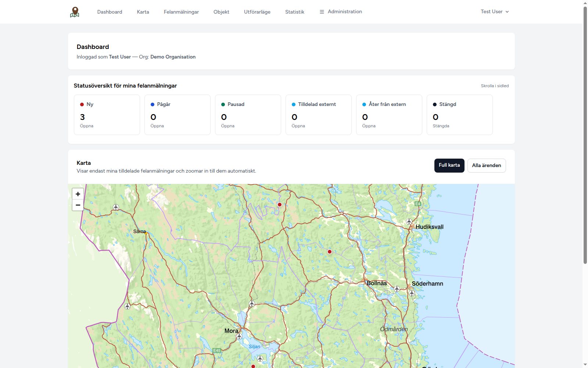Click airport icon below Söderhamn label
The width and height of the screenshot is (588, 368).
click(412, 293)
